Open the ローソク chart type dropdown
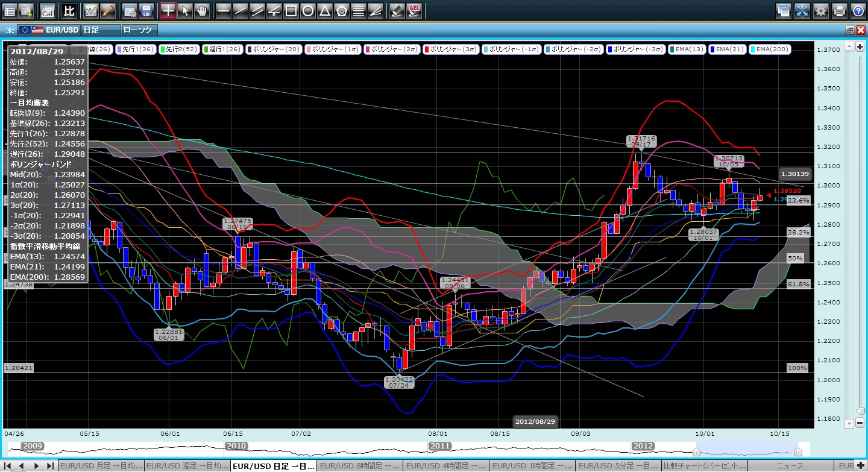Image resolution: width=868 pixels, height=472 pixels. click(x=139, y=30)
